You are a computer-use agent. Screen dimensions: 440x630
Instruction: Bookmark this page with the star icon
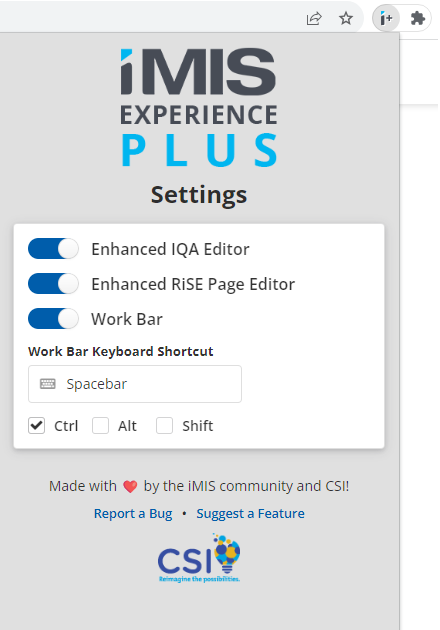click(x=346, y=18)
